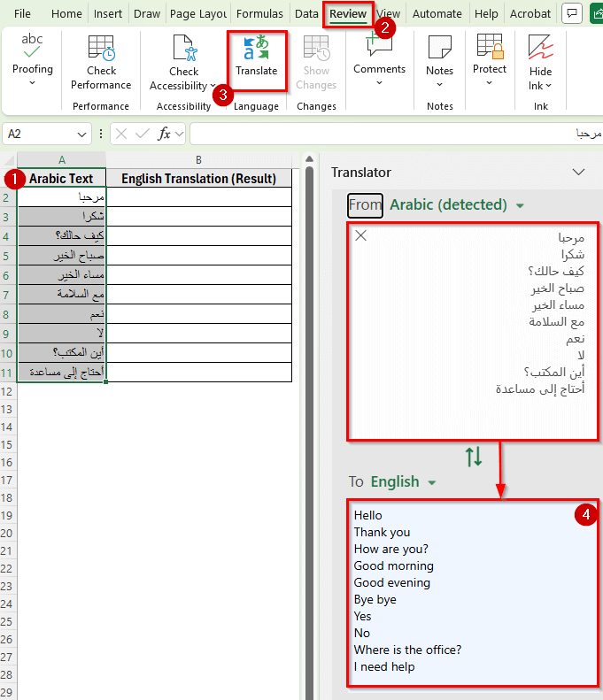Select row 5 header
This screenshot has width=603, height=700.
click(8, 256)
